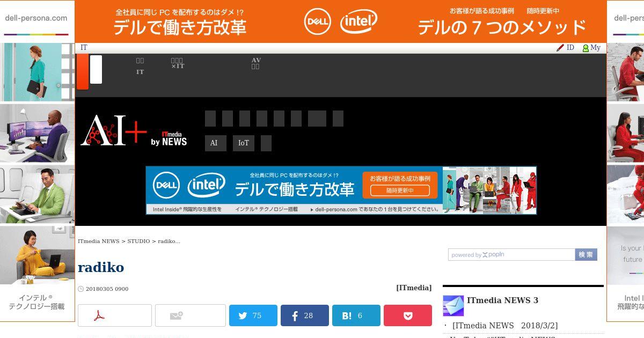This screenshot has width=644, height=338.
Task: Open the ×IT navigation item
Action: pos(178,63)
